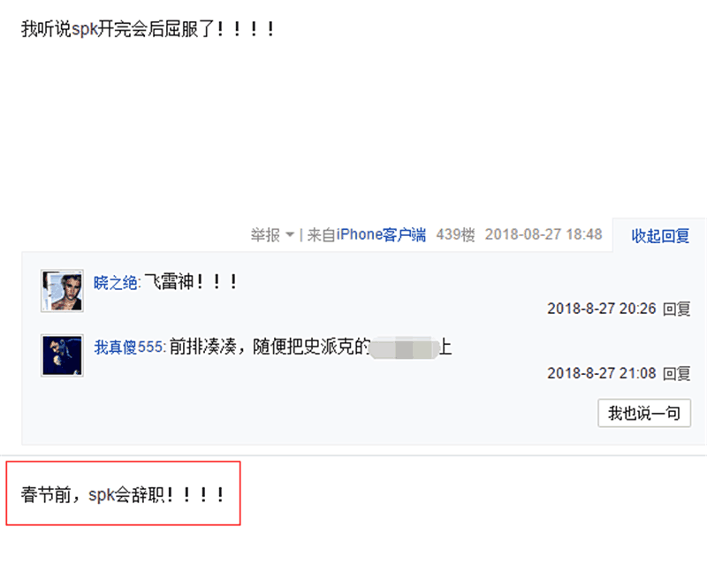Screen dimensions: 707x588
Task: Visit the 我真傻555 username profile link
Action: [x=128, y=347]
